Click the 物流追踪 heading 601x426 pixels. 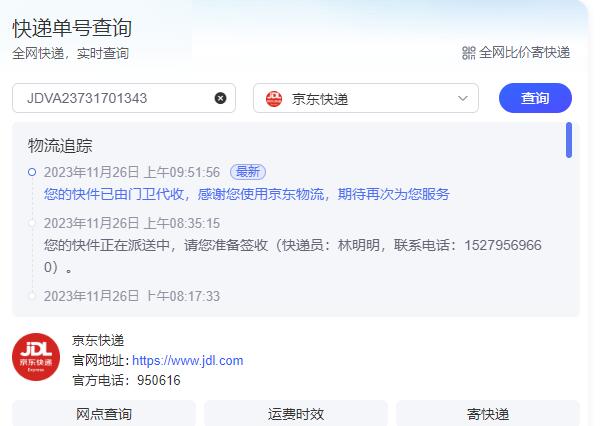pos(60,146)
